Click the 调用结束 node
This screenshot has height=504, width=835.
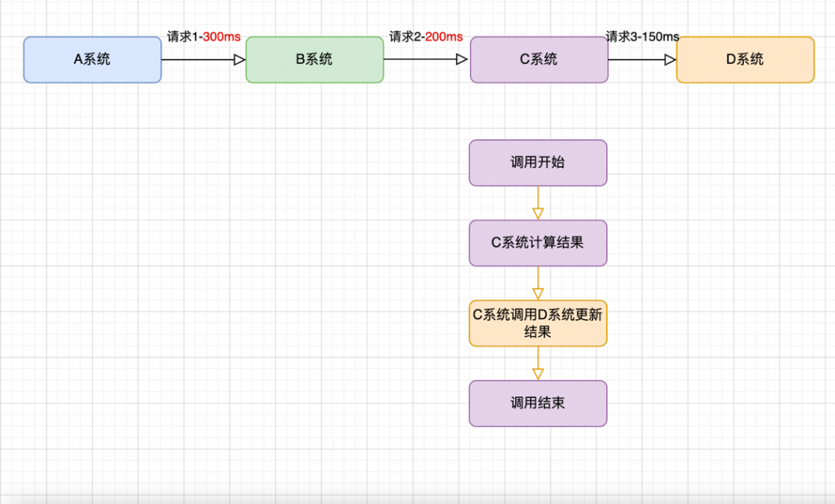click(x=537, y=404)
